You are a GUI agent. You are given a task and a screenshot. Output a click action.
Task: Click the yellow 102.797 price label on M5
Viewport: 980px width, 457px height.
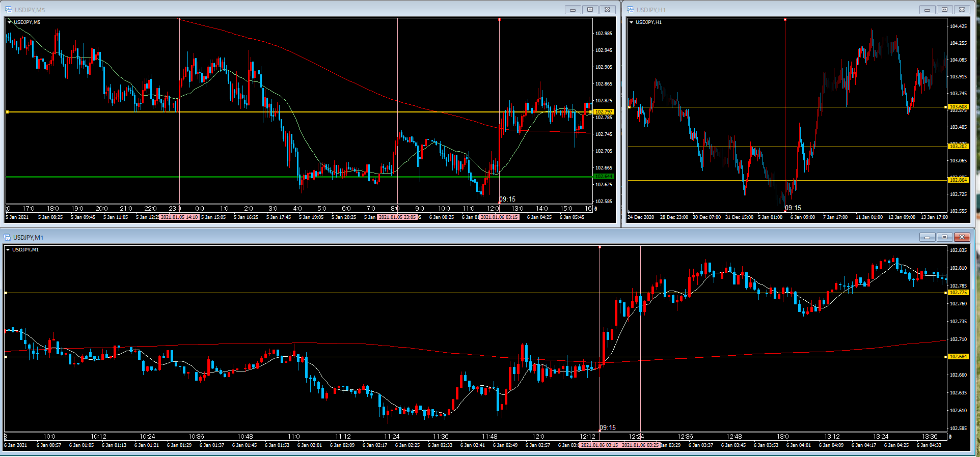(604, 112)
